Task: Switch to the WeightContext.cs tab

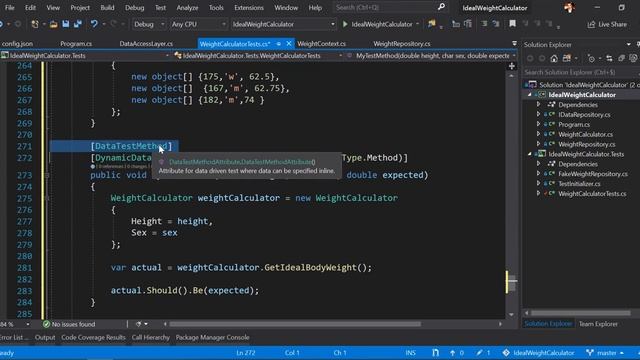Action: [322, 44]
